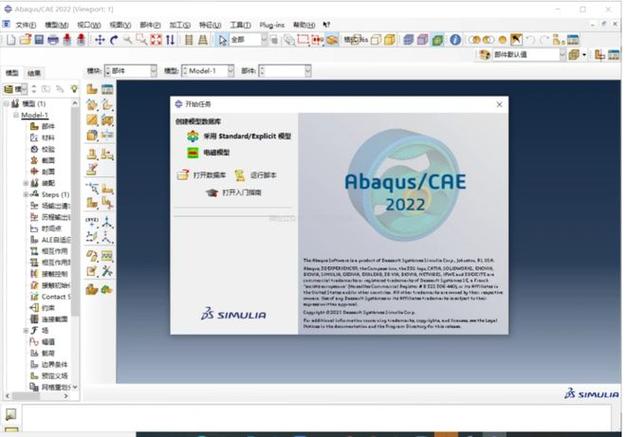The image size is (626, 437).
Task: Select the Rotate view tool
Action: point(114,40)
